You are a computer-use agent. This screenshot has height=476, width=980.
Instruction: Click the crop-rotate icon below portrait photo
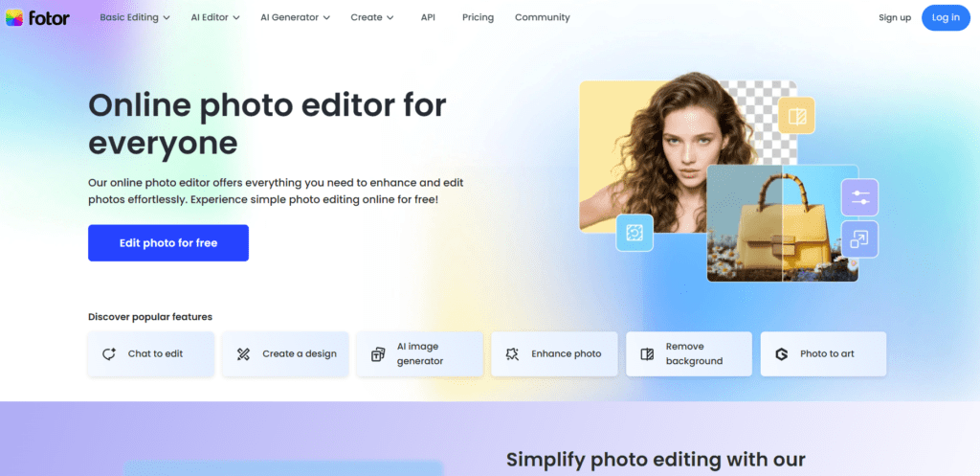coord(635,233)
